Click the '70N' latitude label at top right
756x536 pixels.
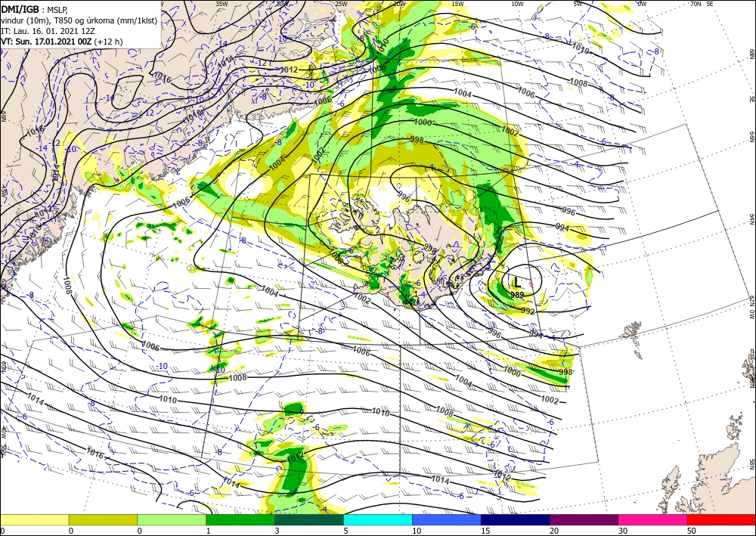pos(696,4)
